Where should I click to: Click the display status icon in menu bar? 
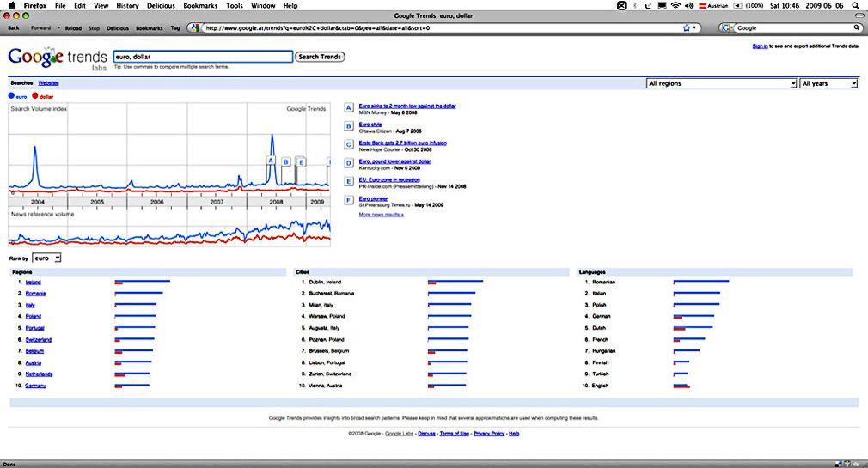662,5
